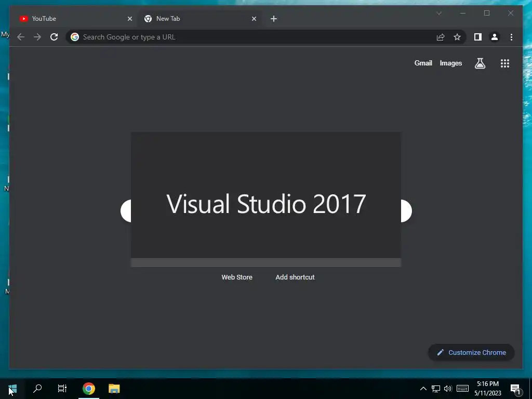
Task: Show hidden system tray icons
Action: pos(423,389)
